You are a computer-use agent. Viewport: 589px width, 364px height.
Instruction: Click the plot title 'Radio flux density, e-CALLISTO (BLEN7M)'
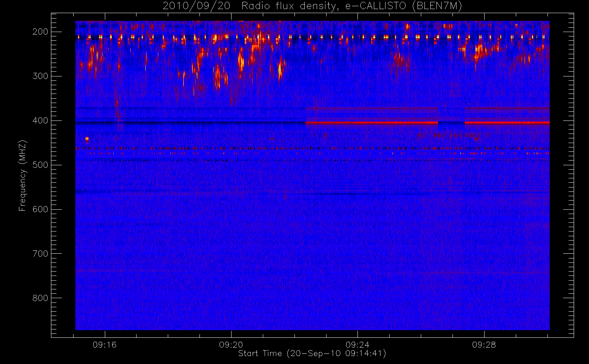coord(352,6)
